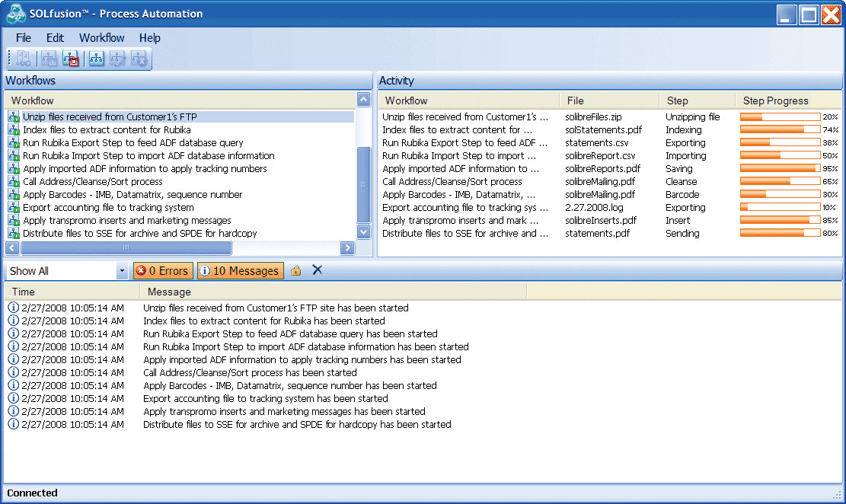The image size is (846, 504).
Task: Toggle the 10 Messages filter button
Action: tap(241, 271)
